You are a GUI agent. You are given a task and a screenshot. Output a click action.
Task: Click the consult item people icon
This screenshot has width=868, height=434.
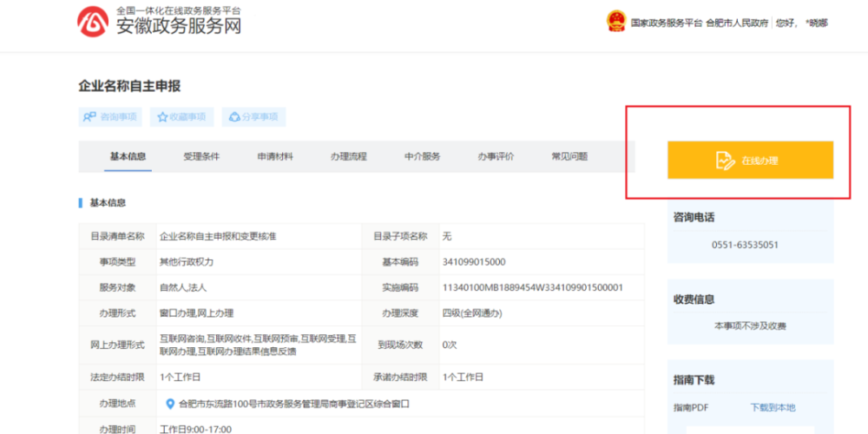pyautogui.click(x=89, y=117)
